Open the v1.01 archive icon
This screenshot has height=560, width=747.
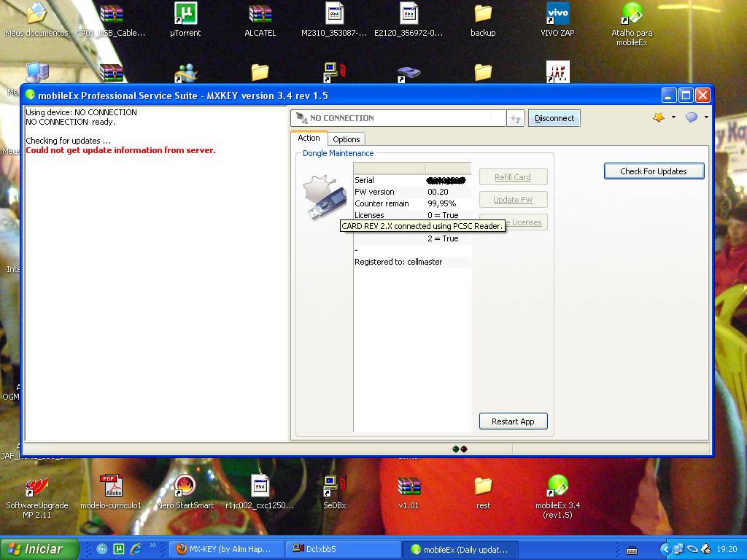(x=409, y=492)
